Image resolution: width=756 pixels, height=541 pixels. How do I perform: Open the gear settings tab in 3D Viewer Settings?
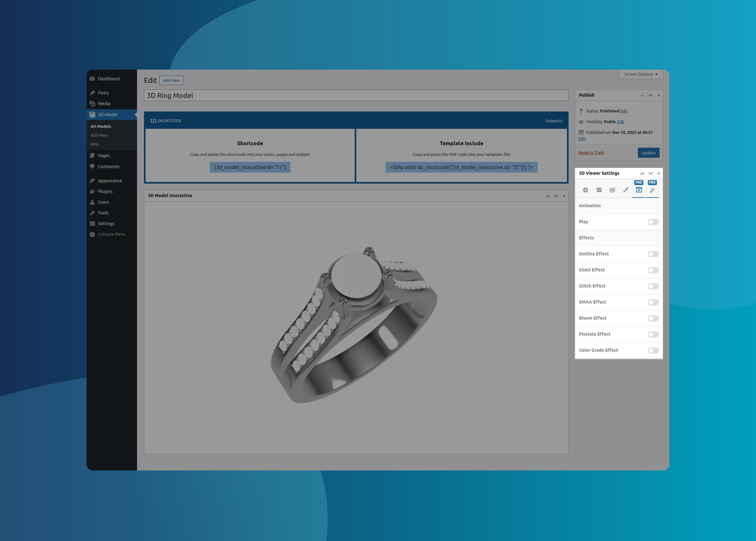coord(585,190)
